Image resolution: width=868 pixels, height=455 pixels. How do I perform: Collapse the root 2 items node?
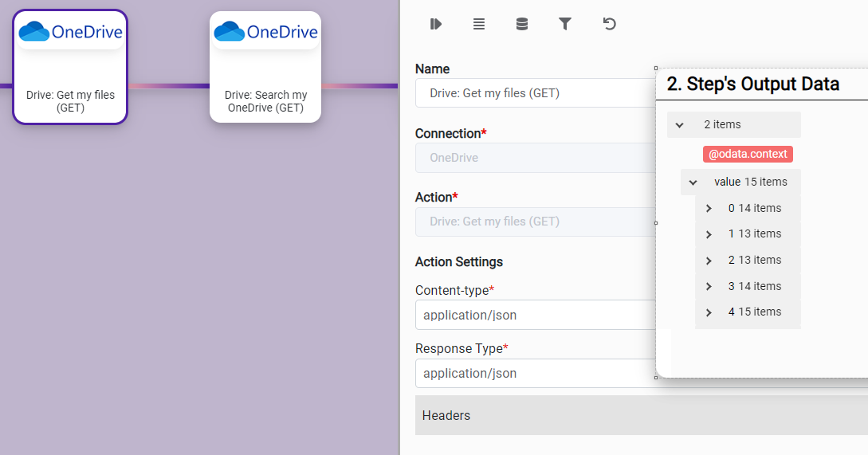tap(680, 125)
